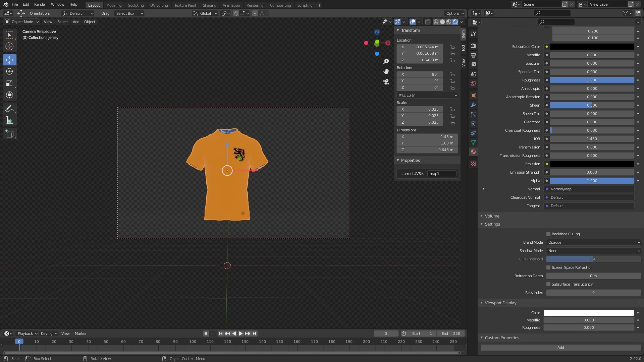Open the File menu

pyautogui.click(x=15, y=4)
